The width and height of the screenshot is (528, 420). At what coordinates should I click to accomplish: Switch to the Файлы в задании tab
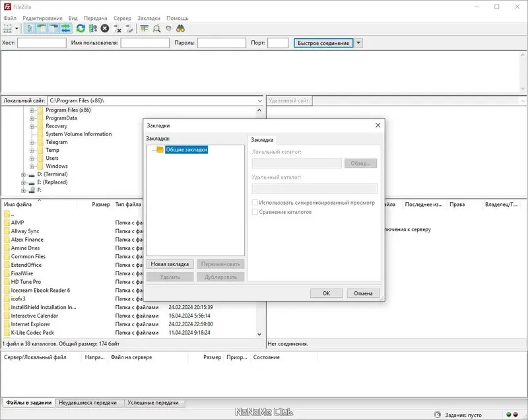(29, 402)
